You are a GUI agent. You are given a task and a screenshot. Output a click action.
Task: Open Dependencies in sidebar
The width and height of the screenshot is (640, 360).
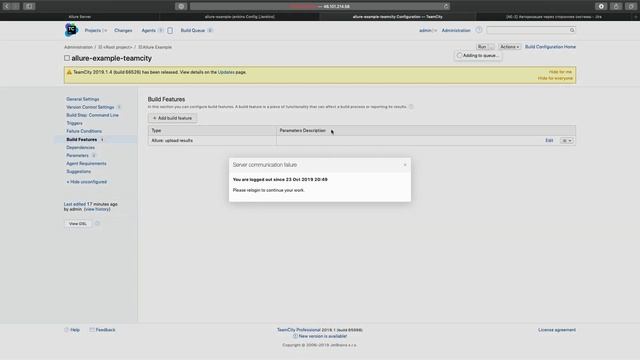(x=80, y=148)
